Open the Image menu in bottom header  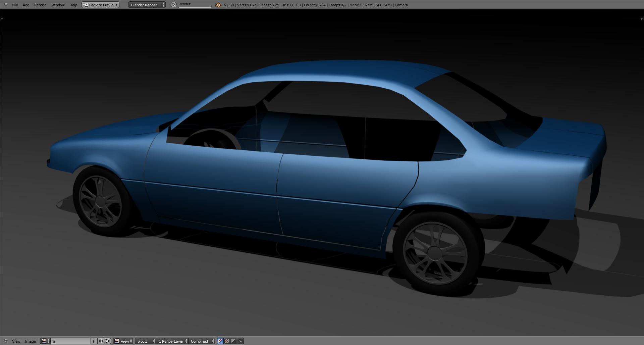30,341
